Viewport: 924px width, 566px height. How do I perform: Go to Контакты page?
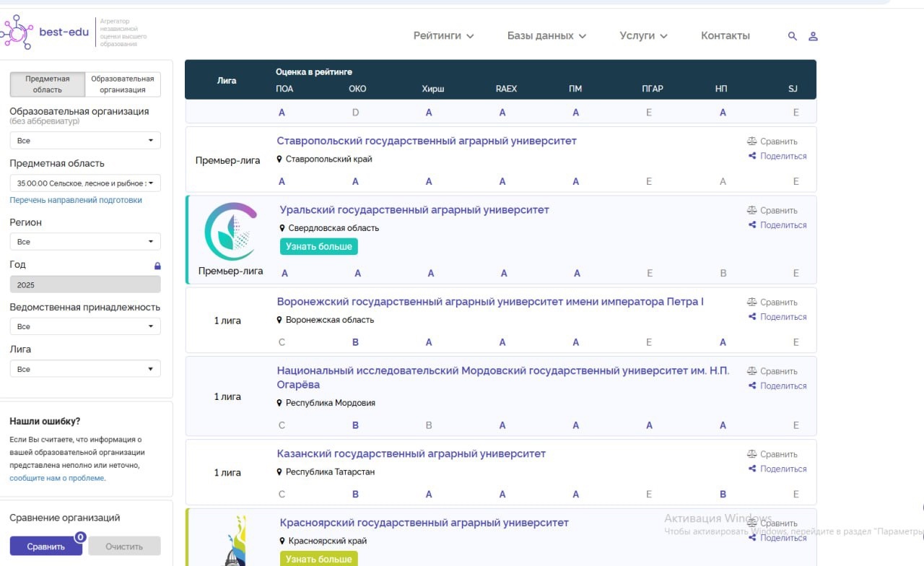725,35
